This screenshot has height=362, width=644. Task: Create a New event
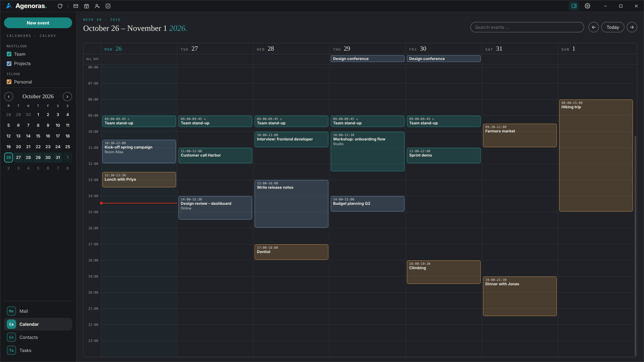pyautogui.click(x=38, y=23)
